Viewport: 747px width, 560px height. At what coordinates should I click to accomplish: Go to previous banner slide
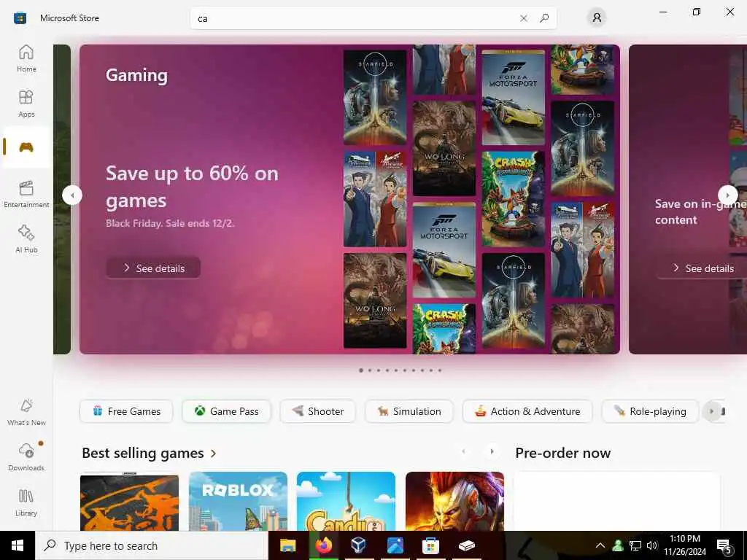click(x=72, y=195)
